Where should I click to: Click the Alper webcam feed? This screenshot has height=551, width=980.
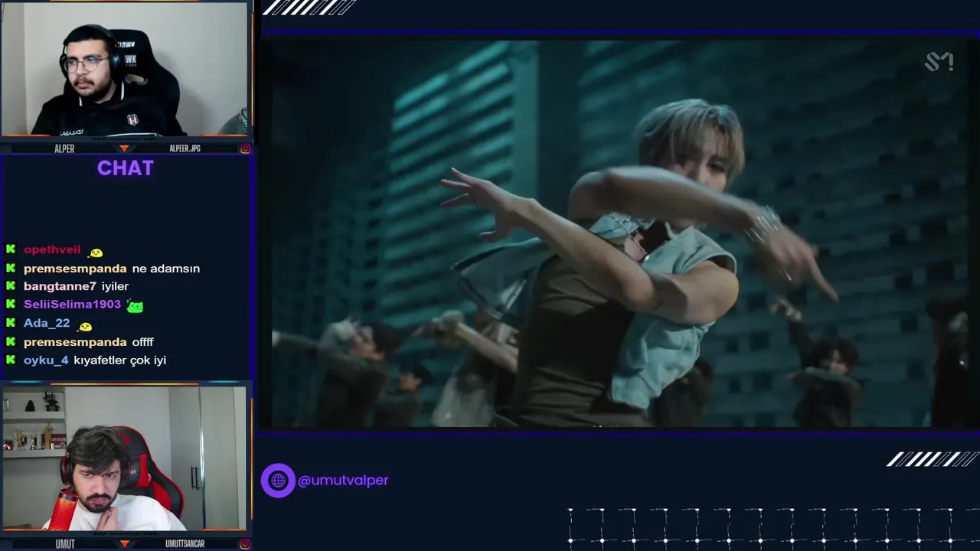124,69
